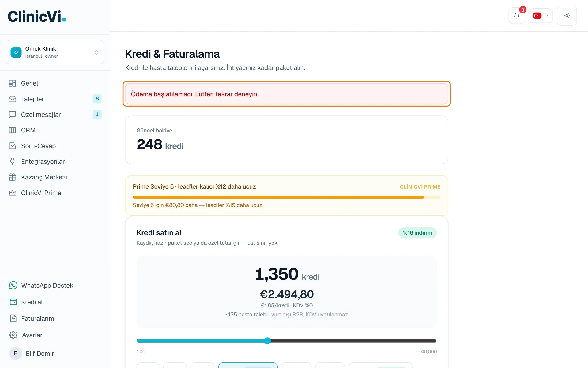Click the Kredi al wallet icon

click(x=13, y=302)
